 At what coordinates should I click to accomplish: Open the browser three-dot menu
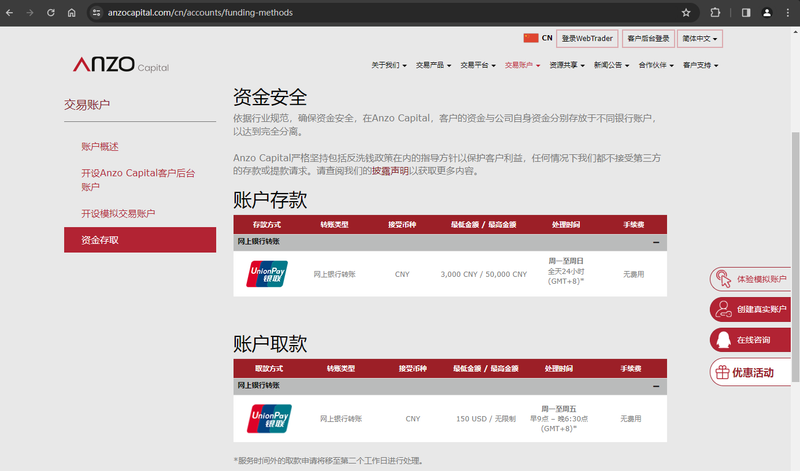coord(788,13)
